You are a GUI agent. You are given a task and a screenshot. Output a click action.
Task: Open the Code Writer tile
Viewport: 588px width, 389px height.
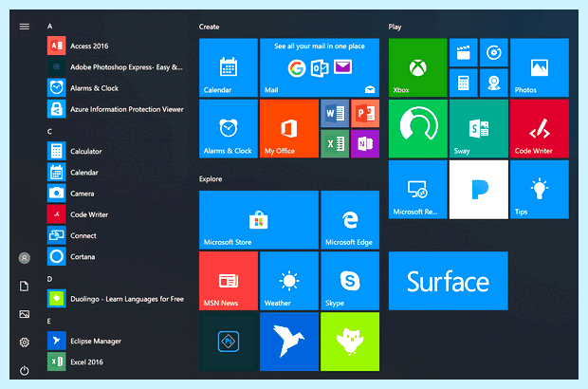(540, 129)
